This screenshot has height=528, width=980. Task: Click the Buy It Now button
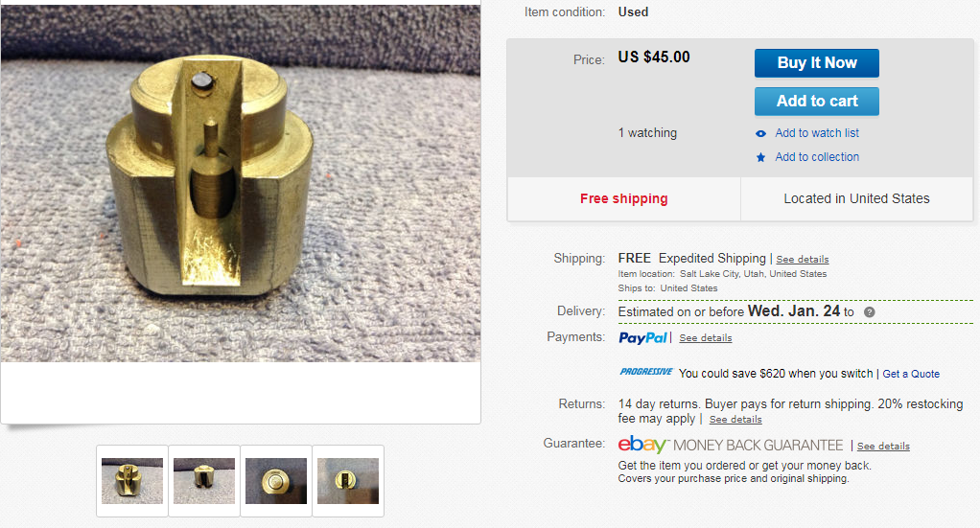coord(816,63)
